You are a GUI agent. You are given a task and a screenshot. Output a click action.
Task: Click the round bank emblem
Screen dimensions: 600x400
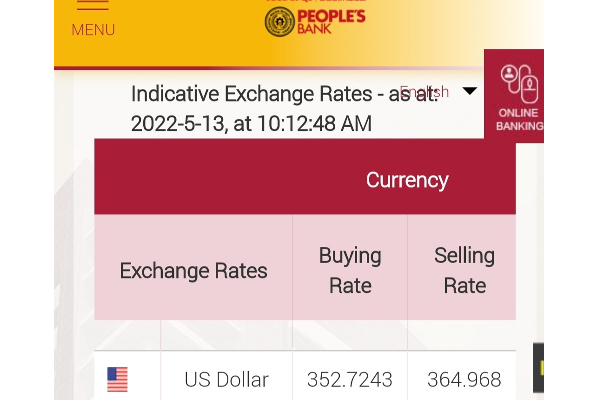280,21
